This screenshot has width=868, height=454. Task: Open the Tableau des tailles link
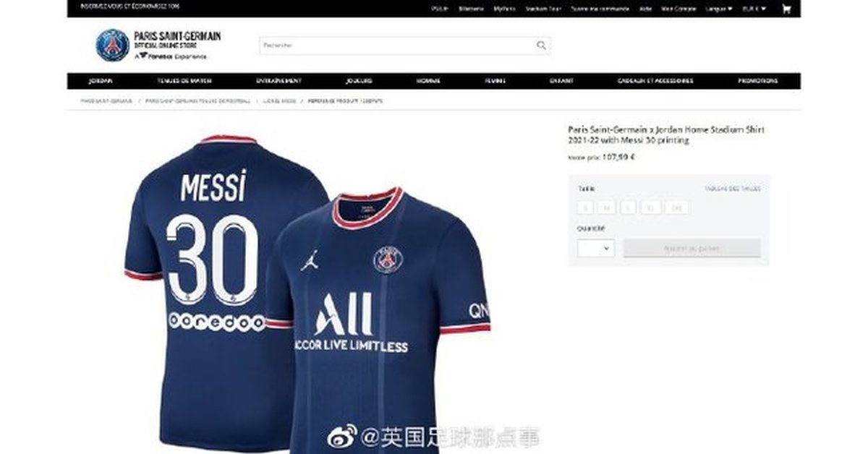click(733, 189)
